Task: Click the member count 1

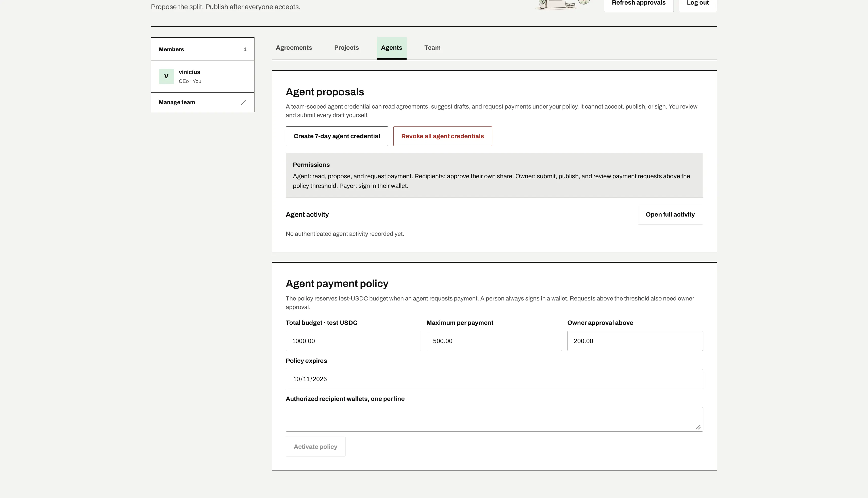Action: (245, 50)
